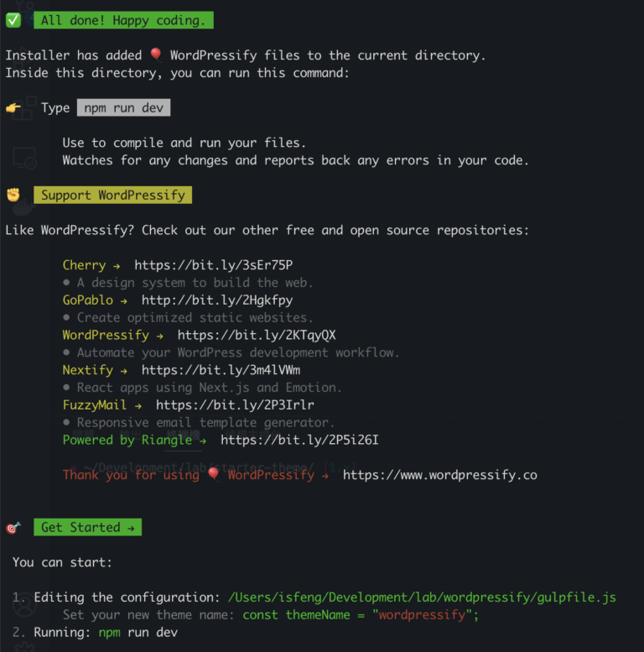644x652 pixels.
Task: Click the green checkmark emoji icon
Action: tap(13, 20)
